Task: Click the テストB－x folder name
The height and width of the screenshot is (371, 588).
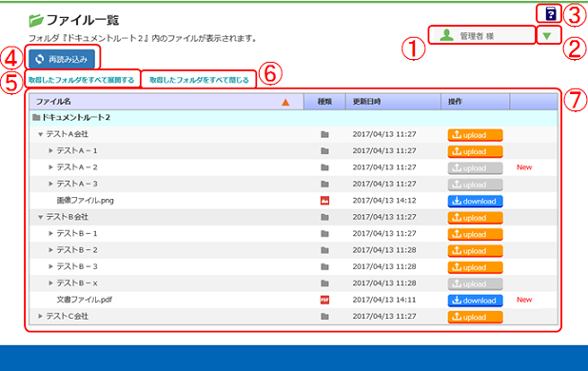Action: pyautogui.click(x=77, y=283)
